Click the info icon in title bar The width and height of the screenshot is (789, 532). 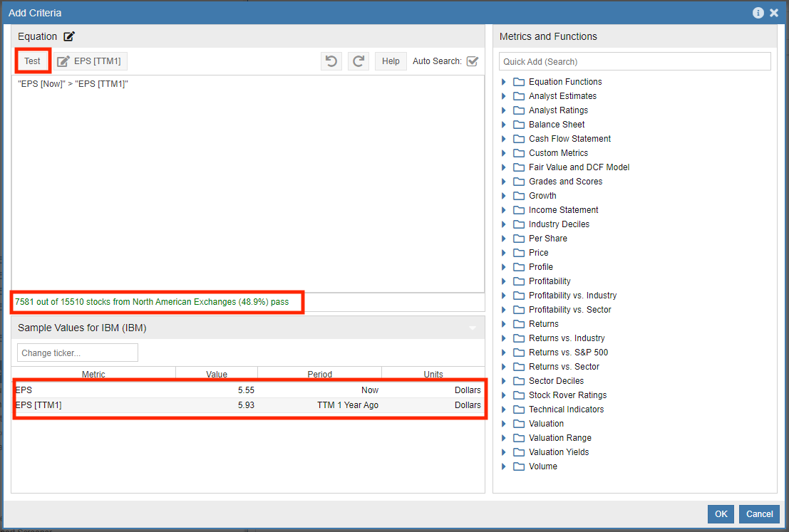point(758,13)
